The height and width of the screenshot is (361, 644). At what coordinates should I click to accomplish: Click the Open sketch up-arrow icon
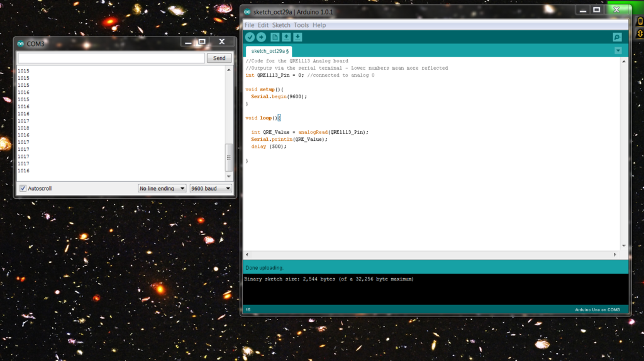(286, 37)
